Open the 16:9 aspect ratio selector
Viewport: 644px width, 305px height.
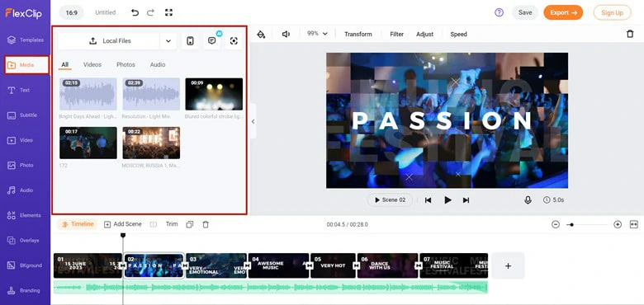[72, 12]
